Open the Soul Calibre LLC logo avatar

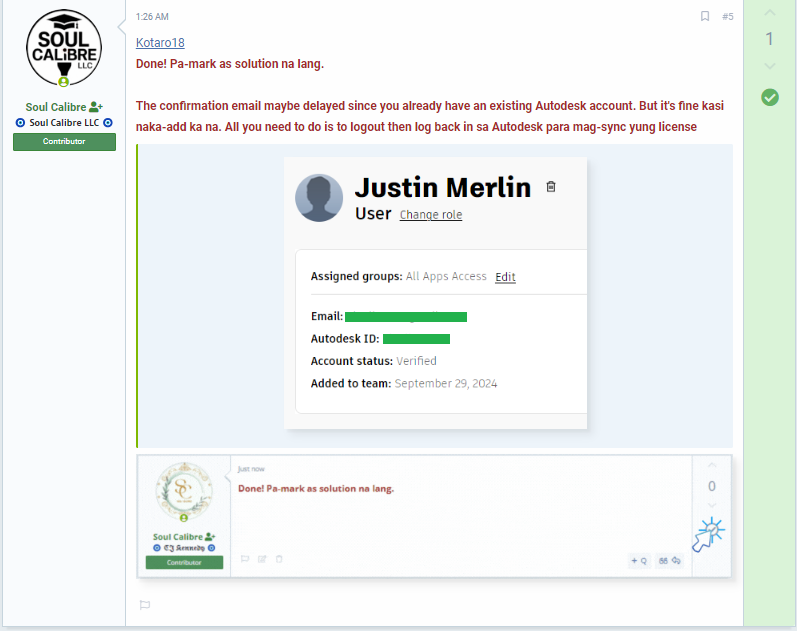(64, 48)
